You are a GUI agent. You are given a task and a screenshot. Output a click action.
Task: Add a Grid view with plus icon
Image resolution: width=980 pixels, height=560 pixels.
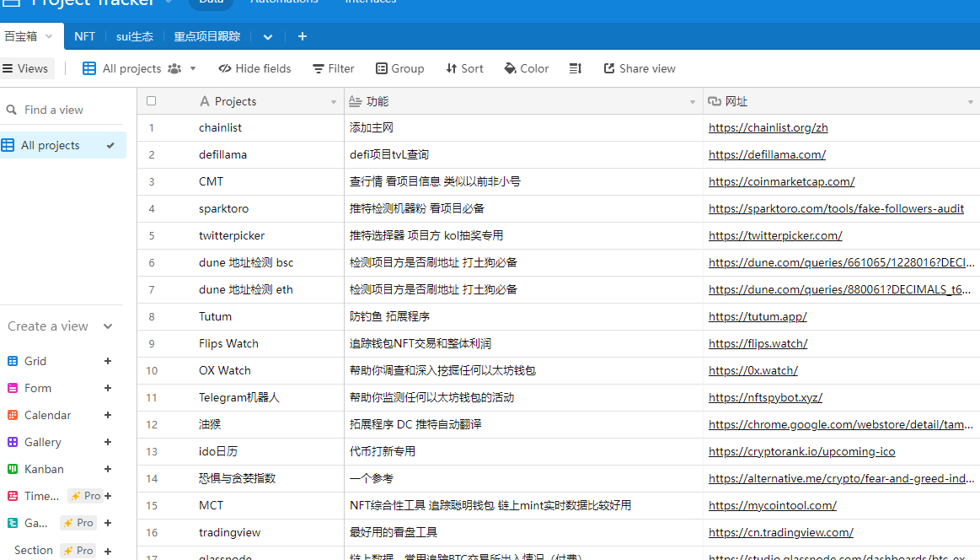pos(108,361)
